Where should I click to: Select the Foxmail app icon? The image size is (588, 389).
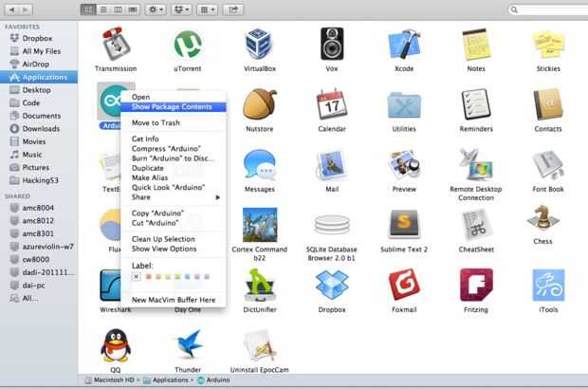[404, 285]
